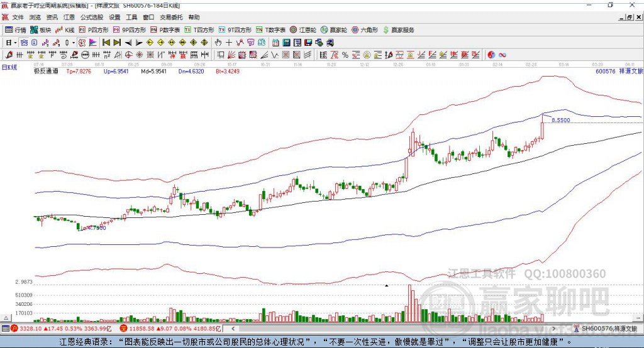Click the Bt=3.4249 value
Screen dimensions: 644x348
click(x=228, y=72)
